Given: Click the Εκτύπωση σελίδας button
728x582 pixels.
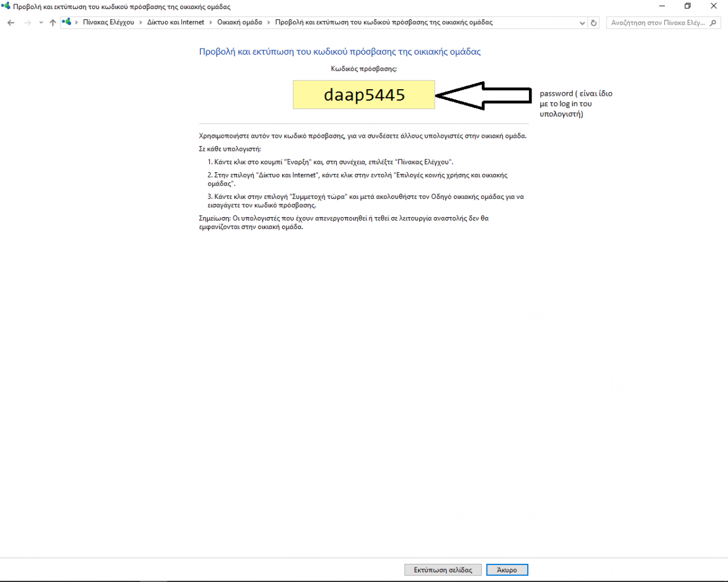Looking at the screenshot, I should pyautogui.click(x=443, y=570).
